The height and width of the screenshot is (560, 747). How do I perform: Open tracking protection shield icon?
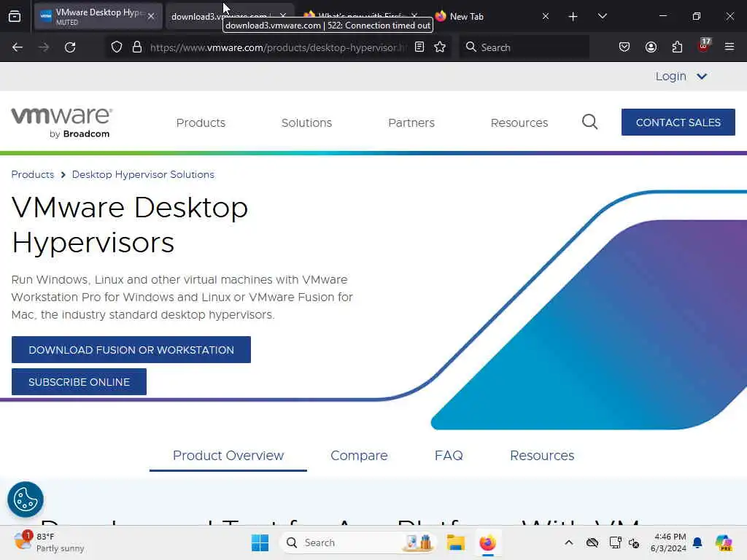[x=117, y=47]
